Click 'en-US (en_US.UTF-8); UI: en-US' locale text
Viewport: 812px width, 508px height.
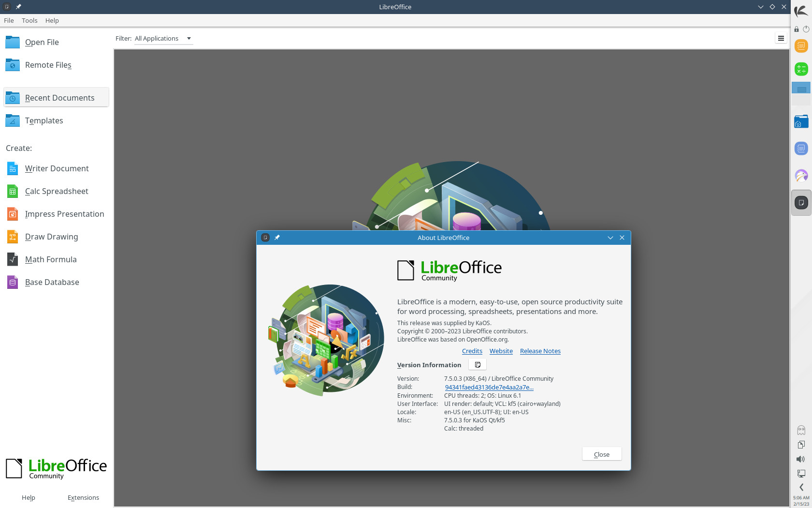point(486,412)
